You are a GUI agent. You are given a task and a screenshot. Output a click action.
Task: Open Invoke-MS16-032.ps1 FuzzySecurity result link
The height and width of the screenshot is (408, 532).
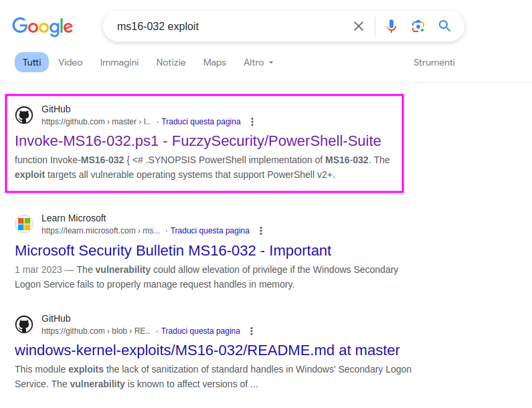pos(198,140)
